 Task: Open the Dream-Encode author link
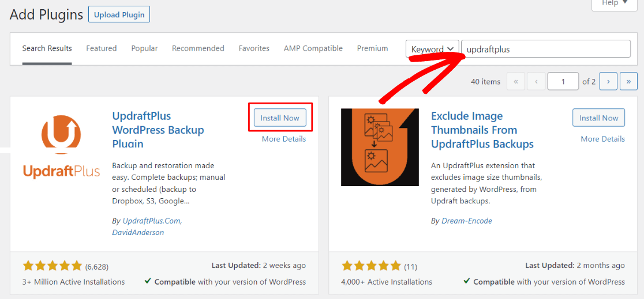click(467, 221)
